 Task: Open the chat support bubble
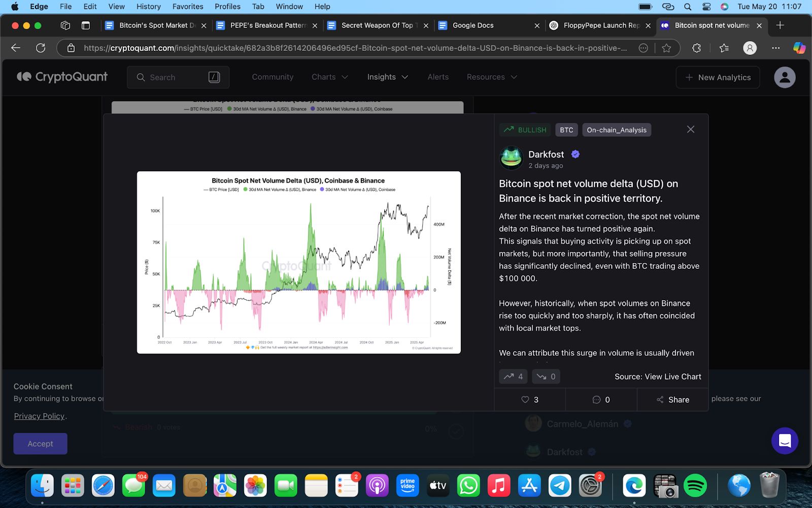pyautogui.click(x=785, y=440)
